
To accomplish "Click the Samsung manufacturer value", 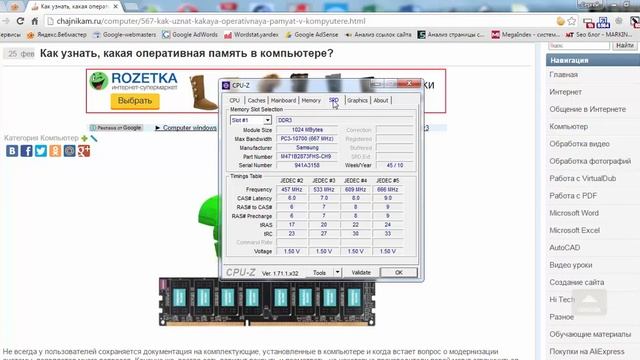I will tap(307, 148).
